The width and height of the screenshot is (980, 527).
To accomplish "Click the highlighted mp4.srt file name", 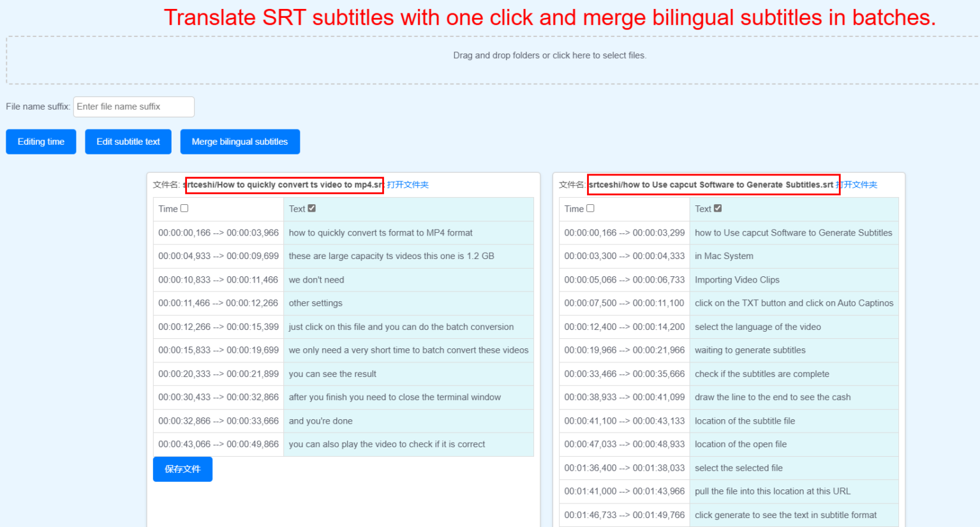I will coord(283,184).
